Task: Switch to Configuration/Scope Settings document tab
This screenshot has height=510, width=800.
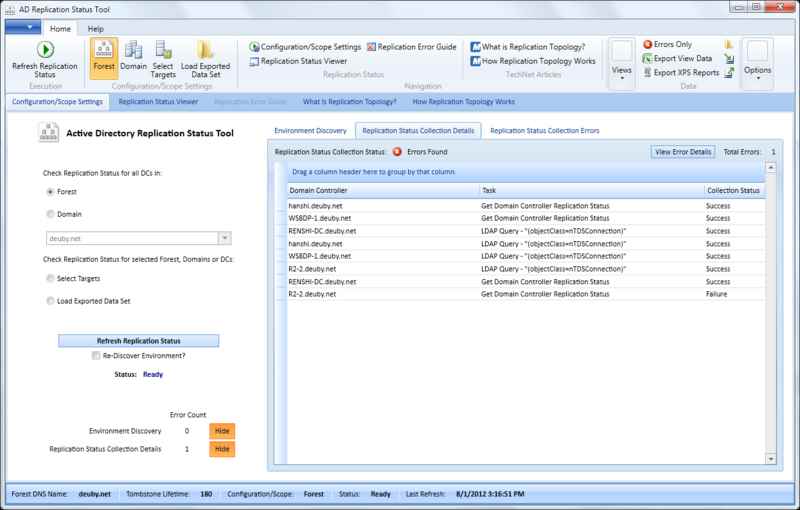Action: point(57,102)
